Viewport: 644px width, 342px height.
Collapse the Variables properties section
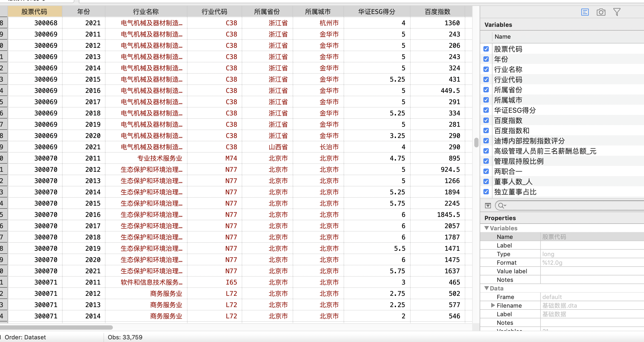click(x=487, y=228)
